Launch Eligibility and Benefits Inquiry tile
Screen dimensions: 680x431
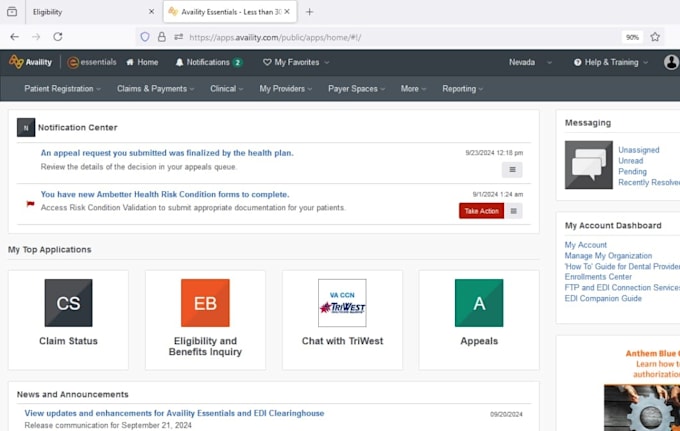coord(205,320)
